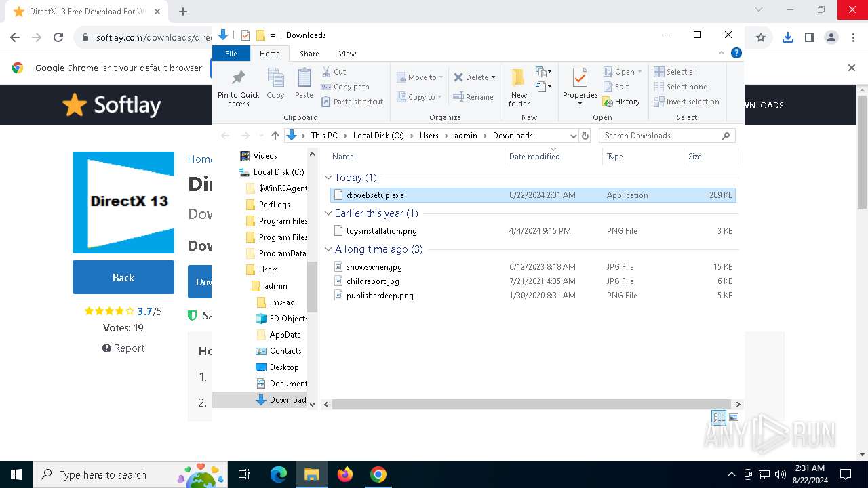Click Paste shortcut in ribbon
Viewport: 868px width, 488px height.
click(x=352, y=102)
